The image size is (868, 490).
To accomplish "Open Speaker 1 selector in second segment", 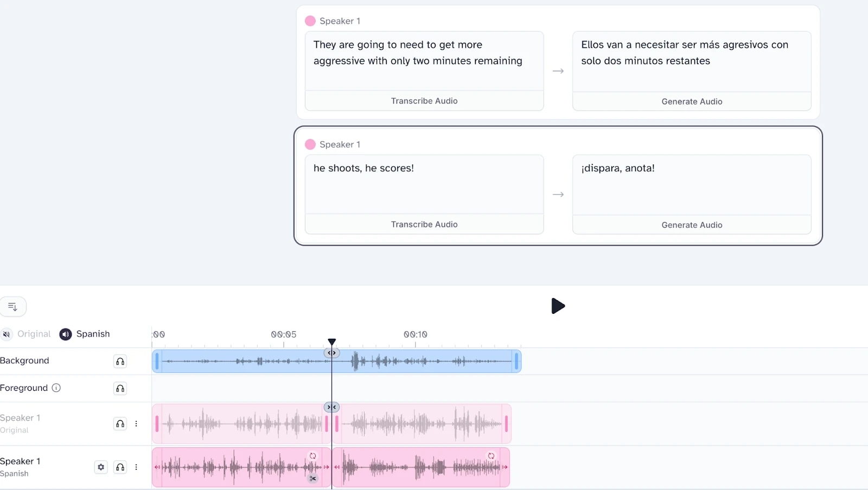I will (x=333, y=145).
